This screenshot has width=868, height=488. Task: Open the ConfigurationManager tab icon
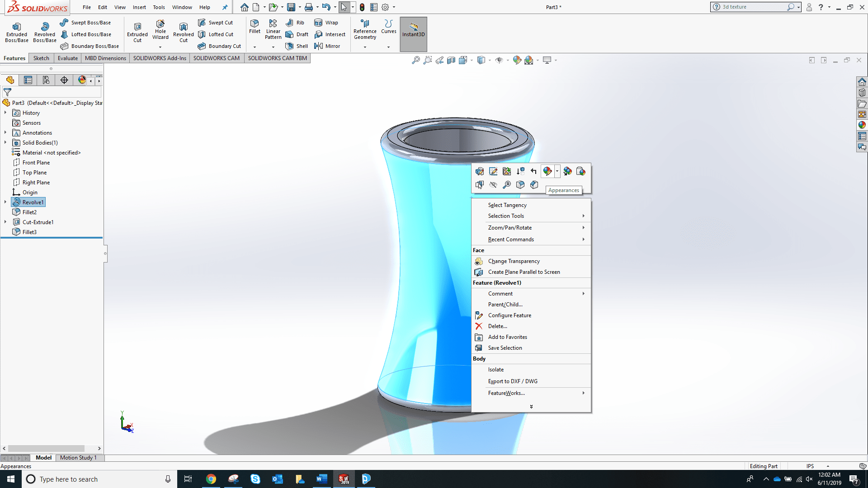click(x=46, y=80)
